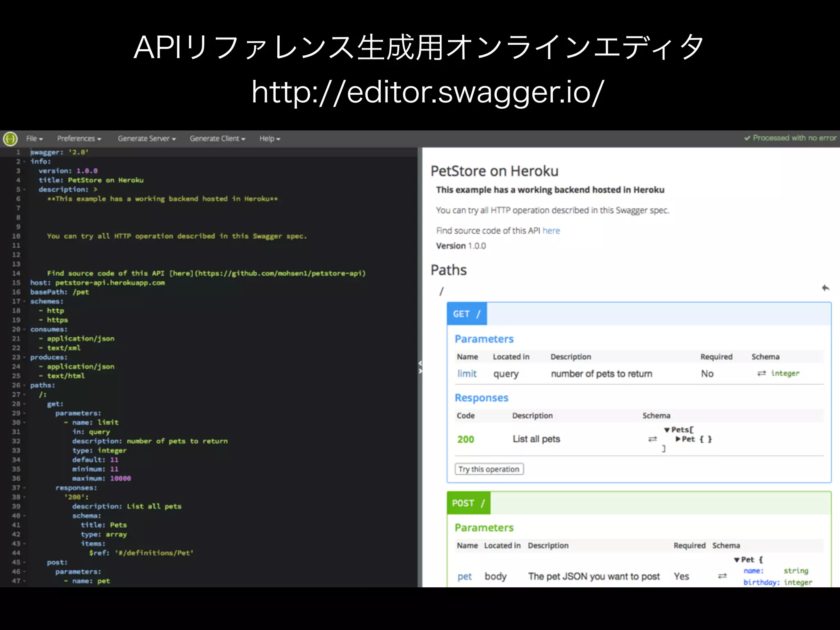Click 'The pet JSON you want to post' description
Screen dimensions: 840x630
pyautogui.click(x=594, y=576)
